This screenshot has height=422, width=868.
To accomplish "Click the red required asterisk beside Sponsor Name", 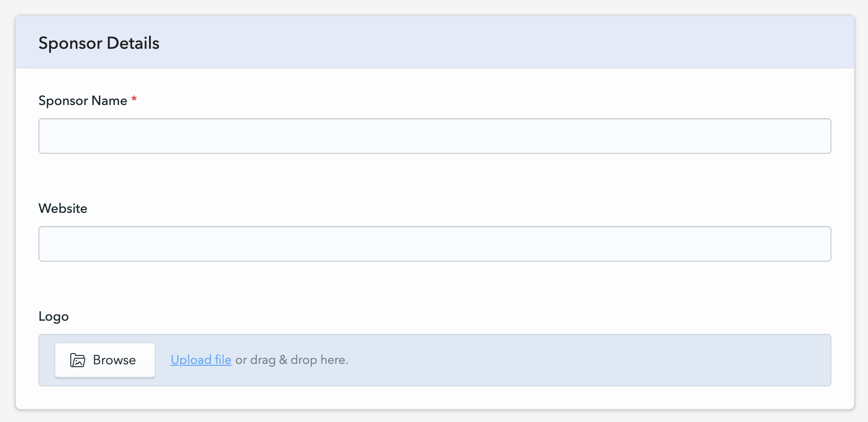I will (x=134, y=99).
